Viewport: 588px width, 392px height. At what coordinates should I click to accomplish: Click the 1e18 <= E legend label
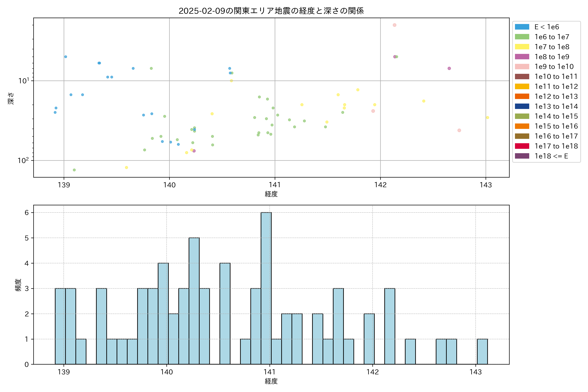click(551, 156)
